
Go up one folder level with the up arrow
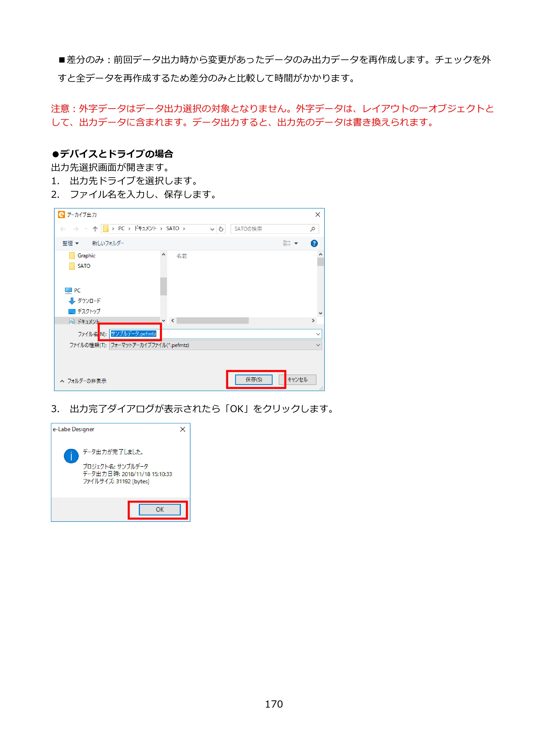coord(95,229)
